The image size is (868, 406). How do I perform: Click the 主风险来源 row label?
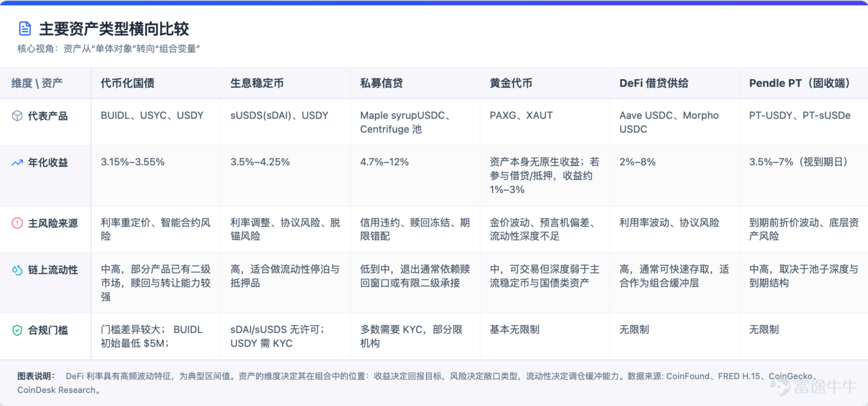coord(53,223)
